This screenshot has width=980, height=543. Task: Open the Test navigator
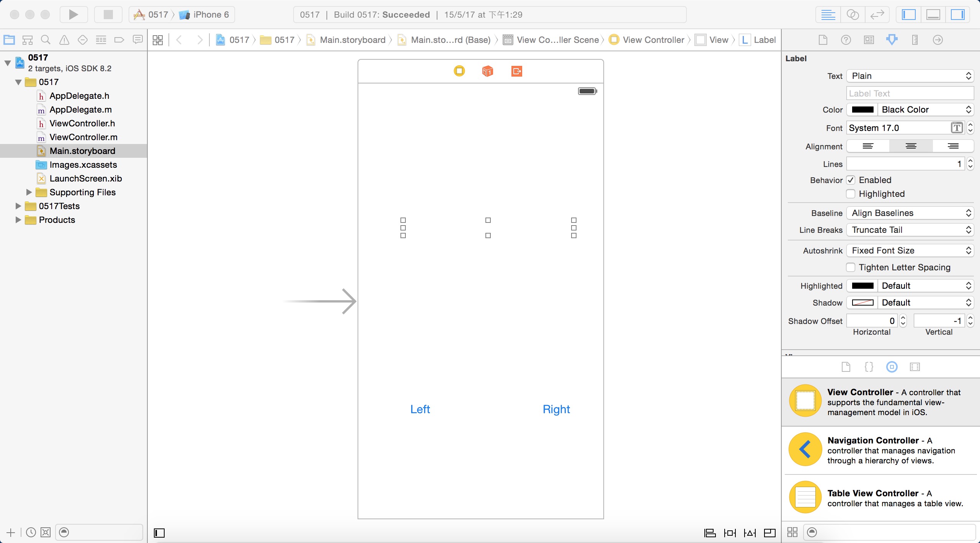click(83, 40)
